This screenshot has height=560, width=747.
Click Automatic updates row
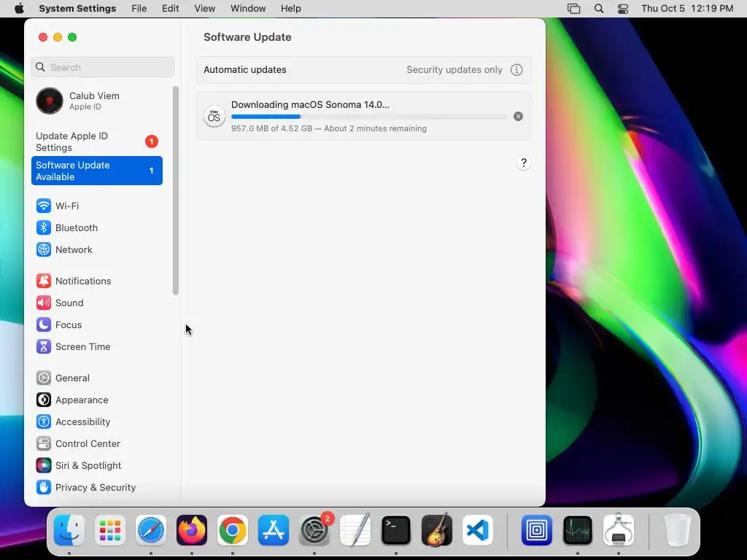click(363, 70)
